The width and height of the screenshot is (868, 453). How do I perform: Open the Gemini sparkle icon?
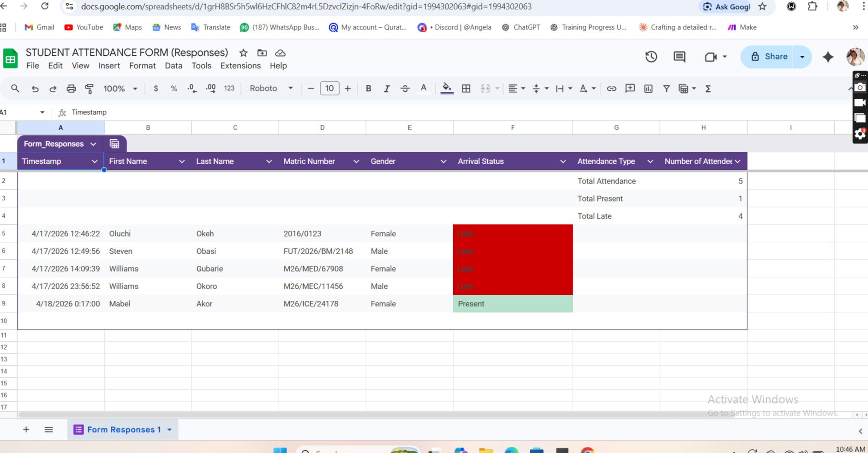(828, 57)
